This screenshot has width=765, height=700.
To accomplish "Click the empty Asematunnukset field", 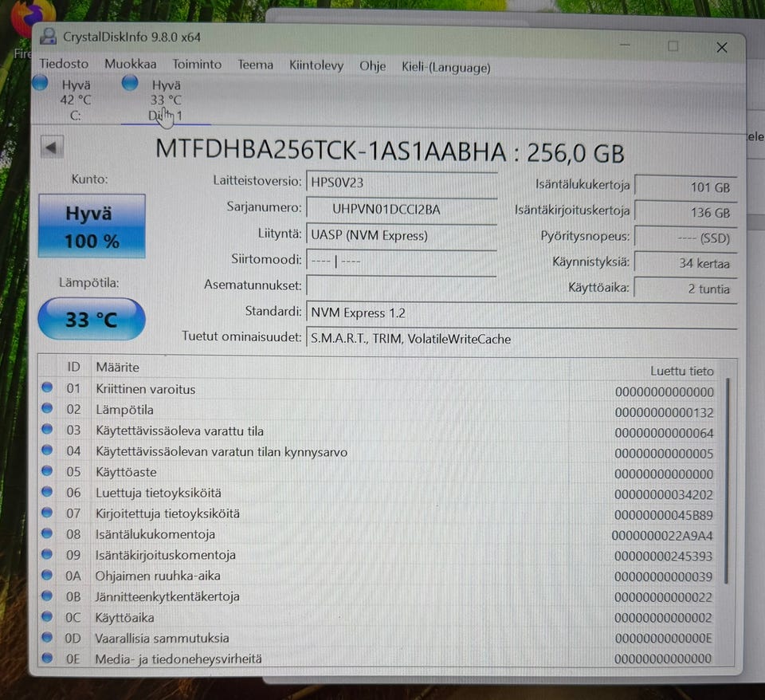I will (402, 285).
